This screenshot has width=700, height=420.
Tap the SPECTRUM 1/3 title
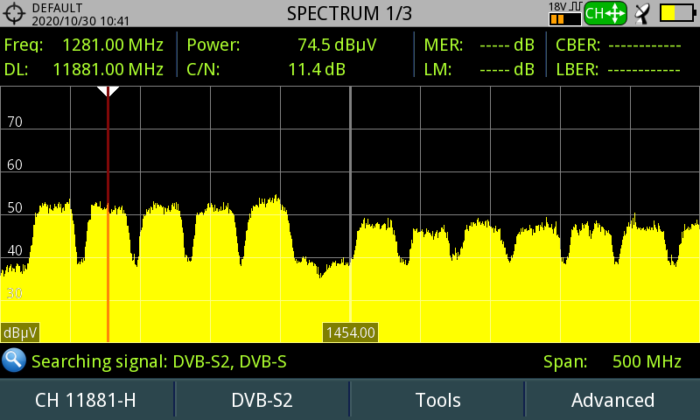349,13
